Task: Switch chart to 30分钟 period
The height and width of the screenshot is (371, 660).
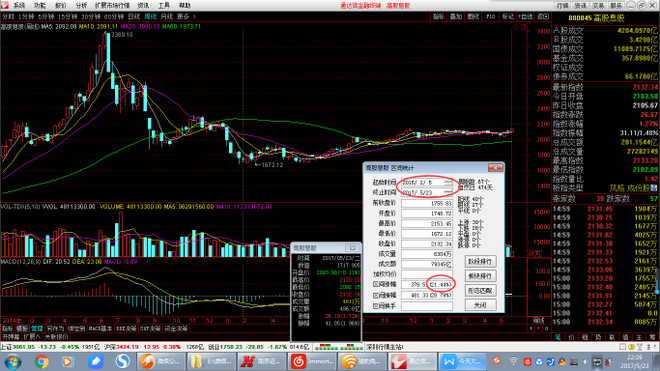Action: click(x=91, y=16)
